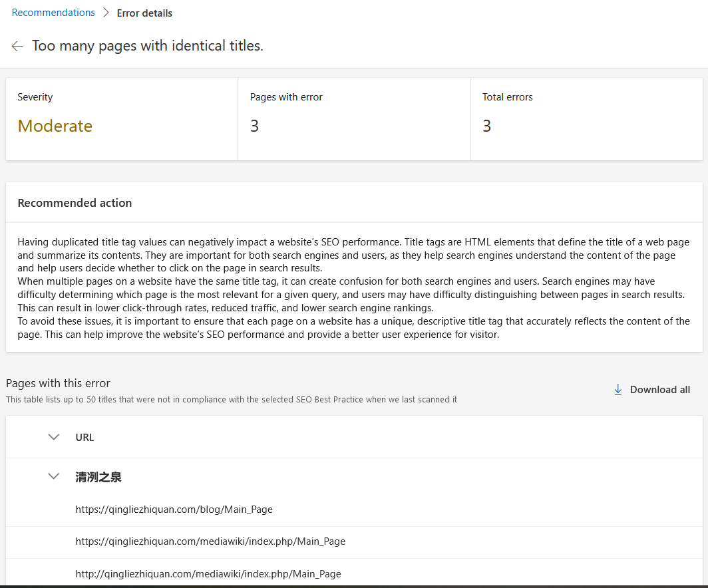
Task: Collapse all rows with the URL header chevron
Action: 54,437
